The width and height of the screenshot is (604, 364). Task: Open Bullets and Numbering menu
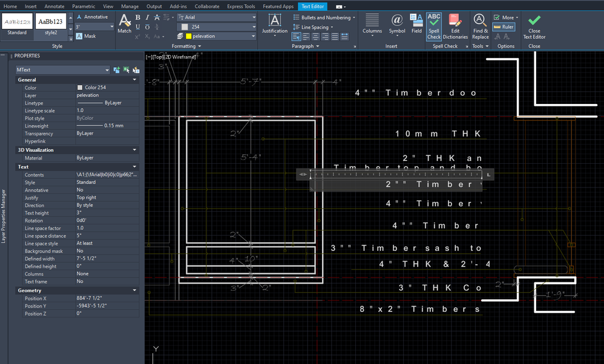click(324, 18)
